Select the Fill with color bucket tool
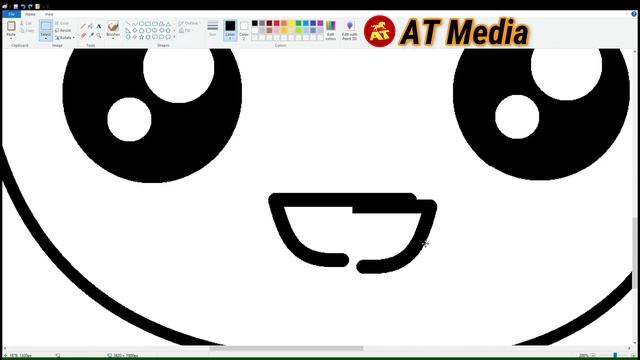Image resolution: width=640 pixels, height=360 pixels. click(91, 26)
